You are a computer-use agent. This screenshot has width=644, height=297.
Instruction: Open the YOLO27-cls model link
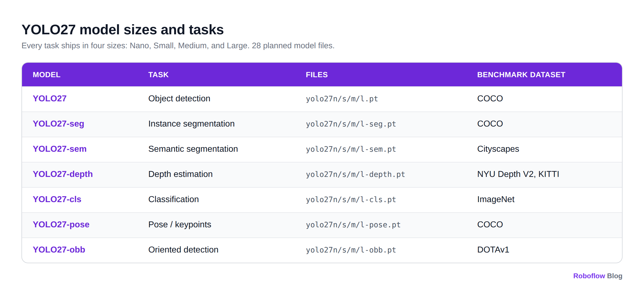[57, 199]
